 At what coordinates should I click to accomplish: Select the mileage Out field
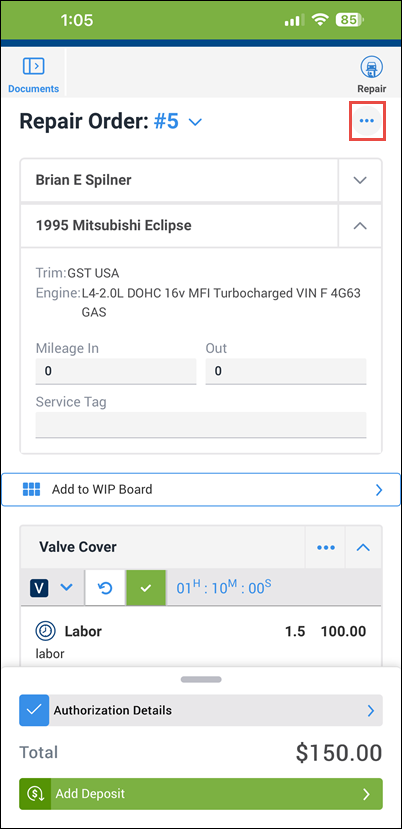point(286,371)
